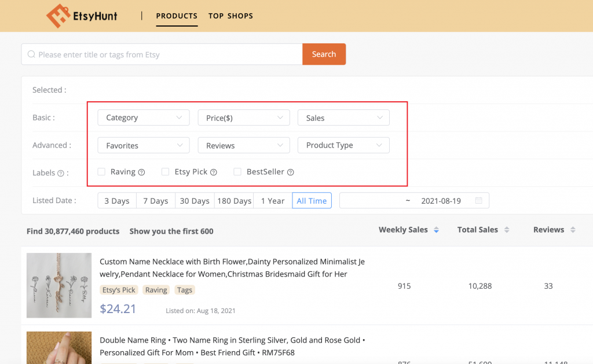Select the Products tab

pos(177,16)
